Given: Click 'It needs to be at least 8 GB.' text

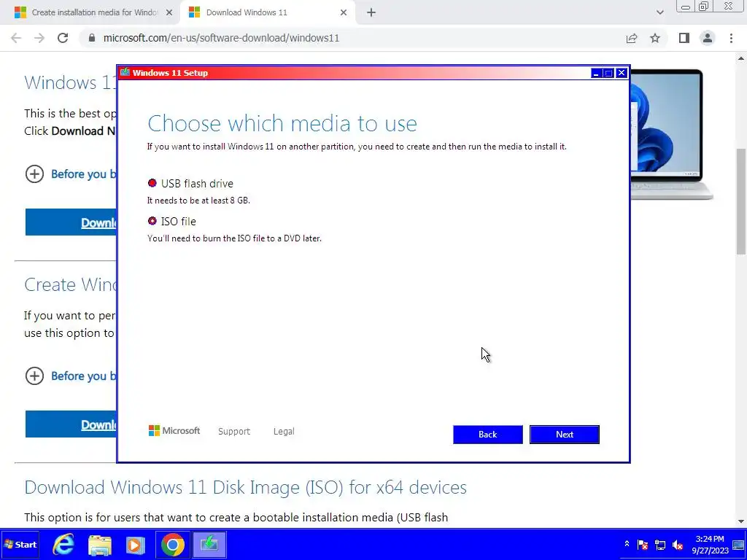Looking at the screenshot, I should (198, 201).
